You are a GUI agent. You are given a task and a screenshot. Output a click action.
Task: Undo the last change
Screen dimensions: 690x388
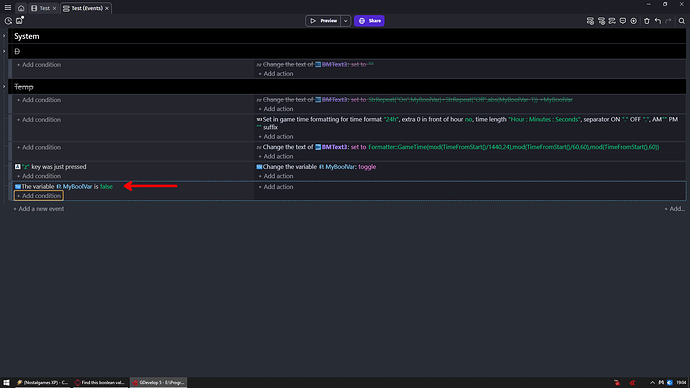[657, 21]
